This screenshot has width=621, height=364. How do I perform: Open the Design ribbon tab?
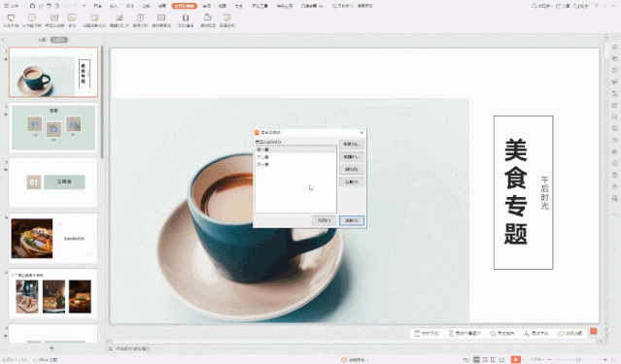(130, 6)
